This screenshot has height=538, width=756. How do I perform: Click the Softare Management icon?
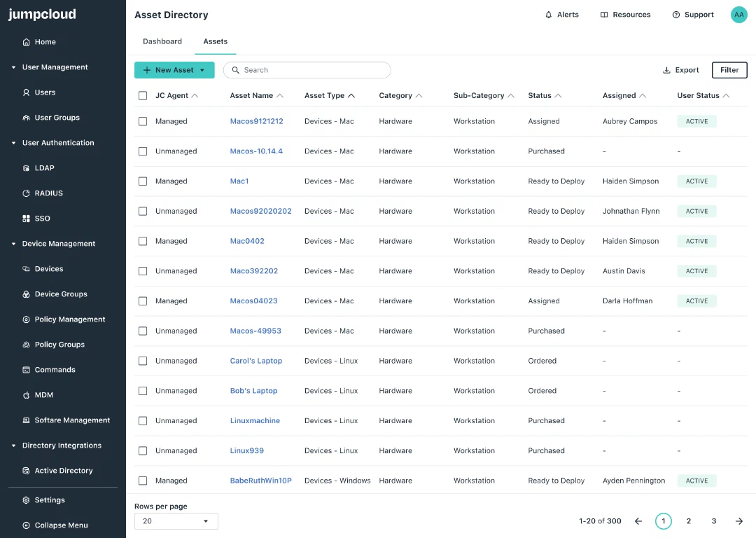pyautogui.click(x=26, y=420)
